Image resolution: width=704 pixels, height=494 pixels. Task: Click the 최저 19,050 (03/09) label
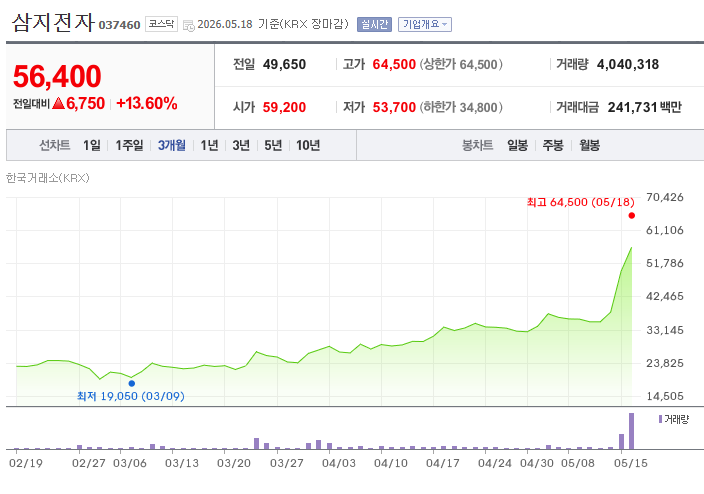pyautogui.click(x=131, y=396)
